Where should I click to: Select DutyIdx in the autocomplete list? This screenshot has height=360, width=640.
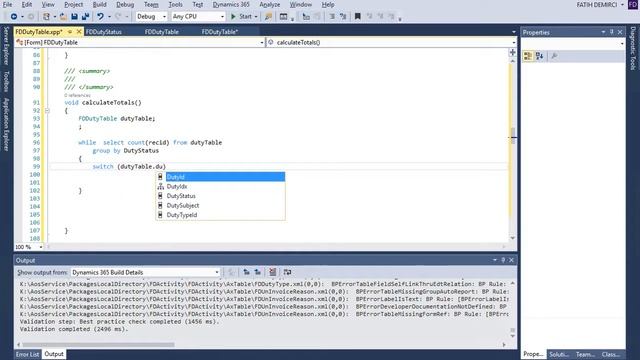[x=220, y=186]
